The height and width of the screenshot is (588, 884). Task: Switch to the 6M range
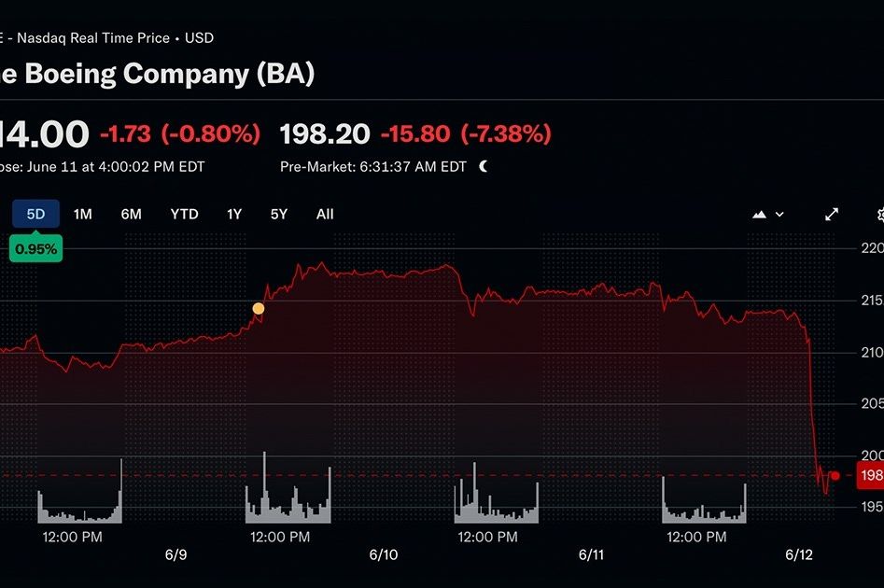(131, 215)
